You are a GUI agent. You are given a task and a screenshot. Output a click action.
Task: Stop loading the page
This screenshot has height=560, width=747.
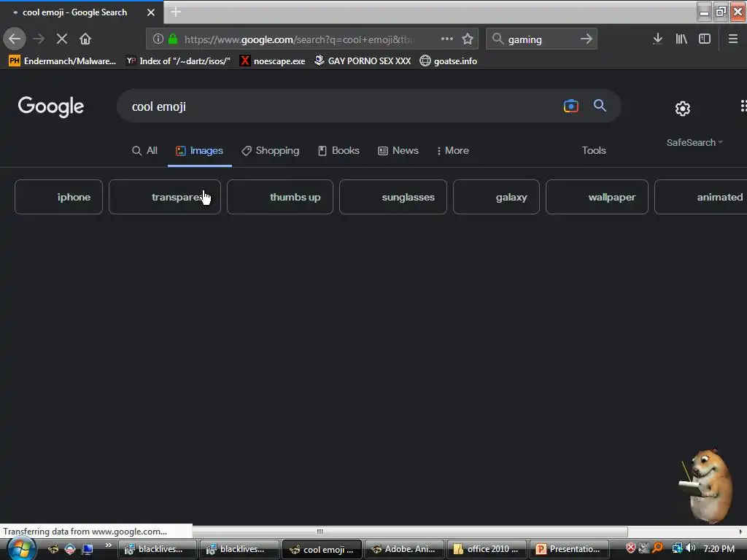(62, 39)
